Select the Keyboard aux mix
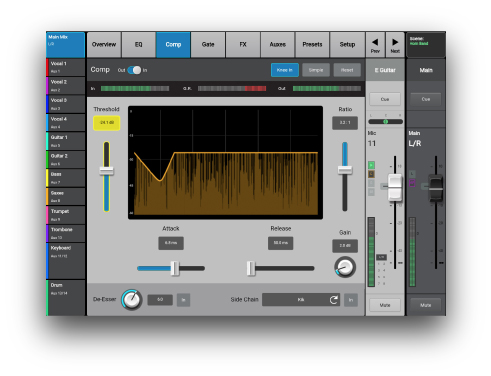 (66, 261)
